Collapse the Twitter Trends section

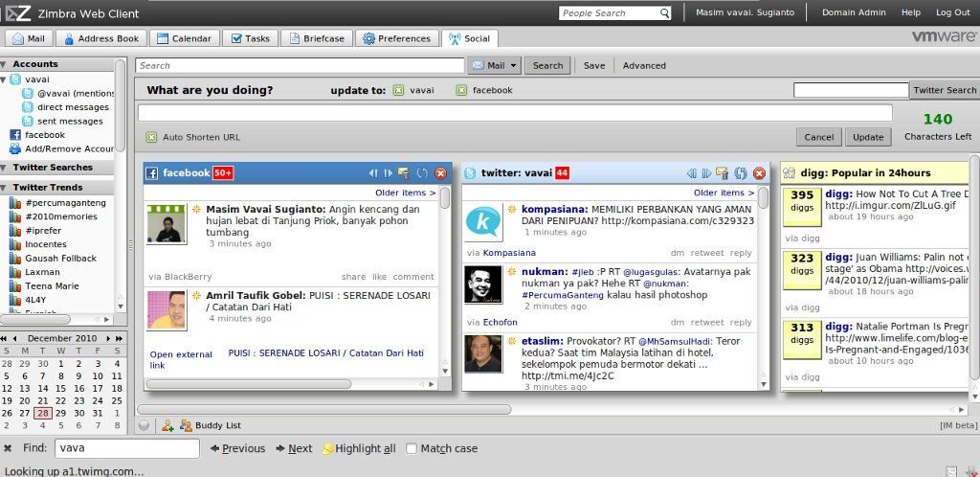click(x=5, y=187)
